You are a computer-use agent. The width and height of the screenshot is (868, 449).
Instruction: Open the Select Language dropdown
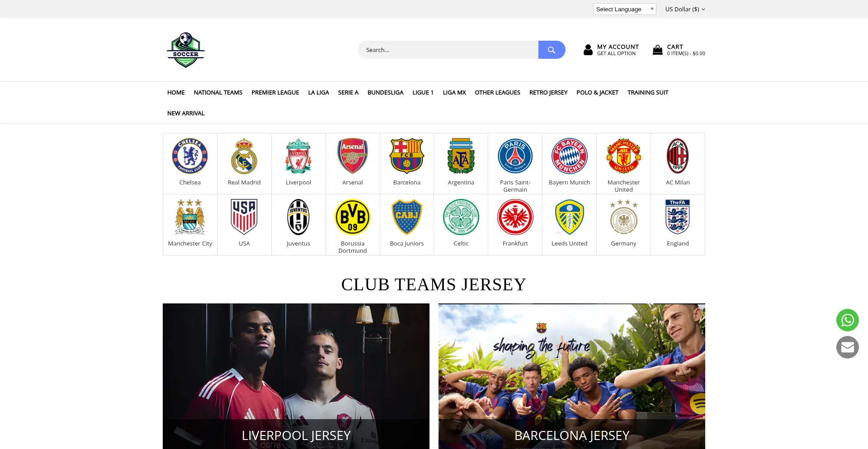pos(624,9)
